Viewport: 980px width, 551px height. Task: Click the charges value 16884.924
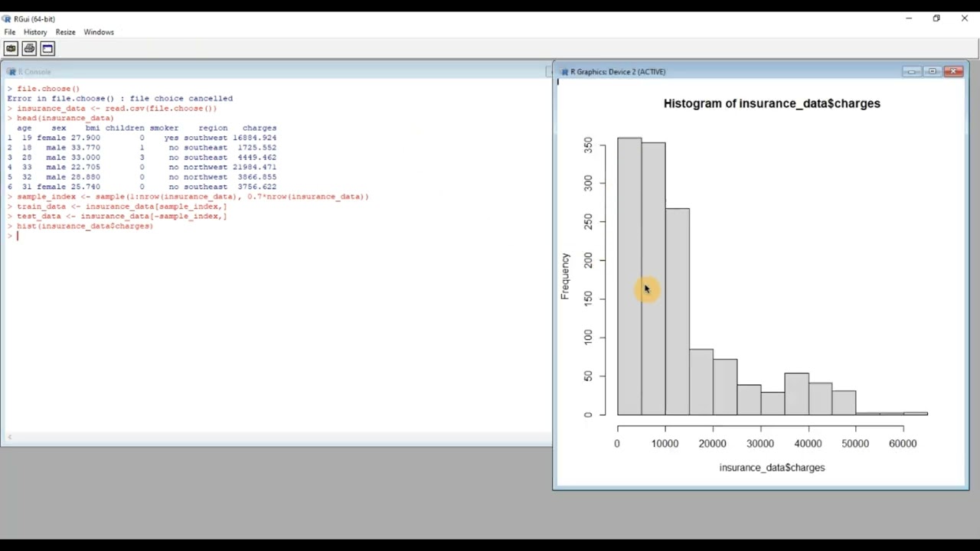254,138
